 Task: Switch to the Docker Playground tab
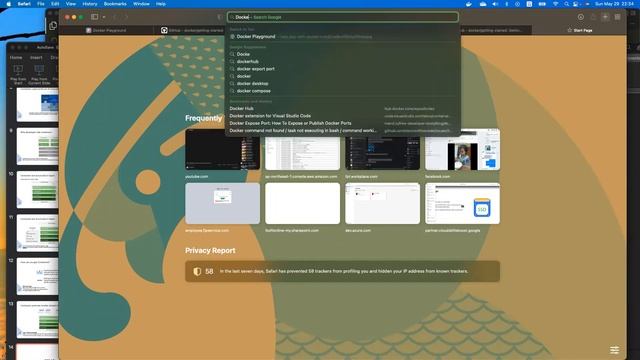(106, 30)
